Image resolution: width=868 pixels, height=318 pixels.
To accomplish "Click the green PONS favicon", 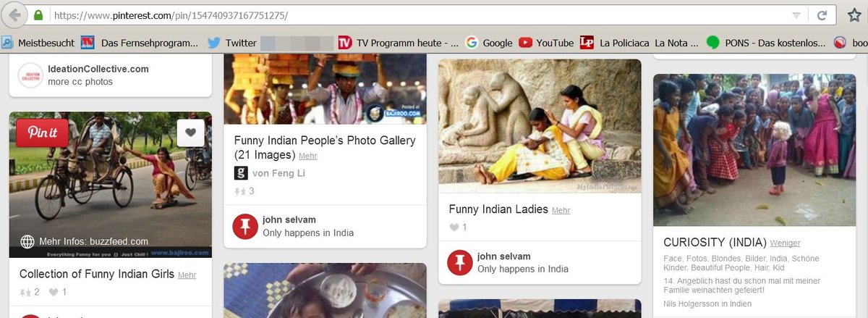I will point(713,43).
